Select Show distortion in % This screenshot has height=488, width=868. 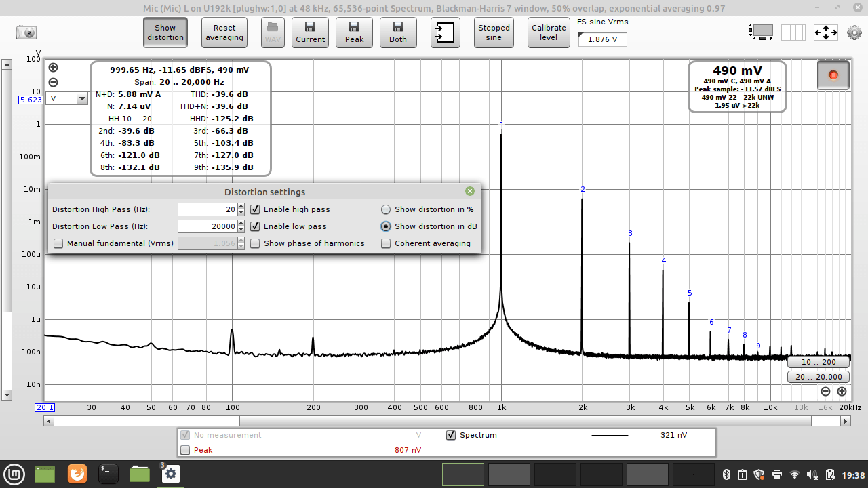click(x=386, y=209)
